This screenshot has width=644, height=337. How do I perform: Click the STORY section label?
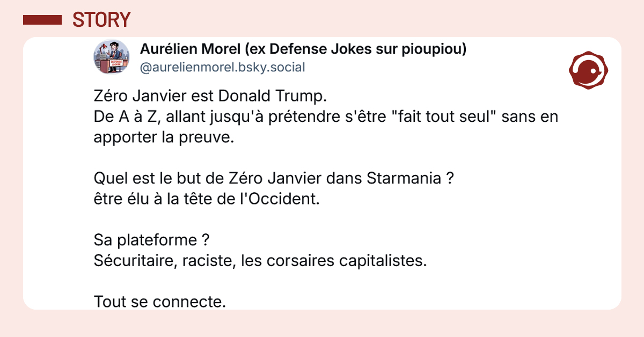point(101,20)
